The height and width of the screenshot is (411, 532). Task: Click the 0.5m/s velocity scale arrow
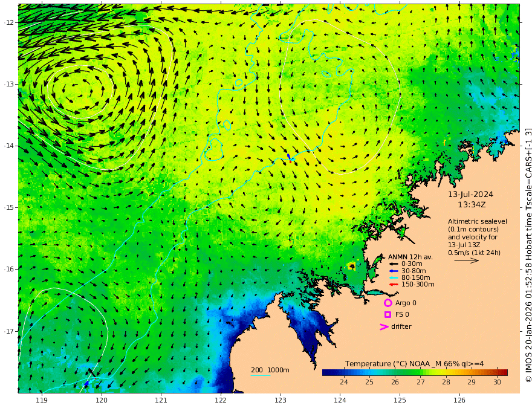point(467,261)
